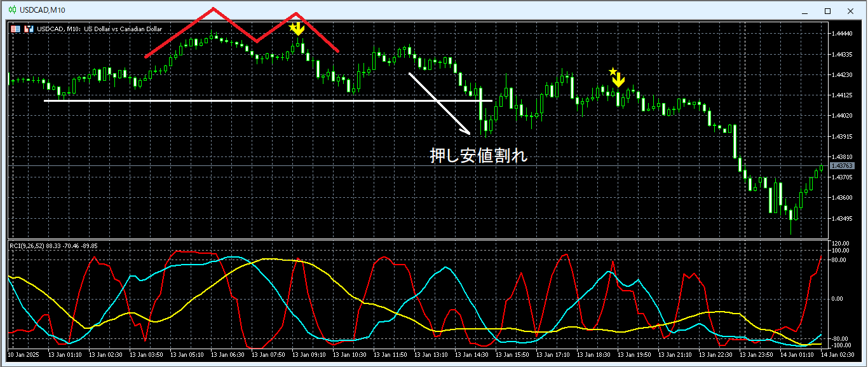
Task: Click the current price tag 1.43763
Action: [841, 166]
